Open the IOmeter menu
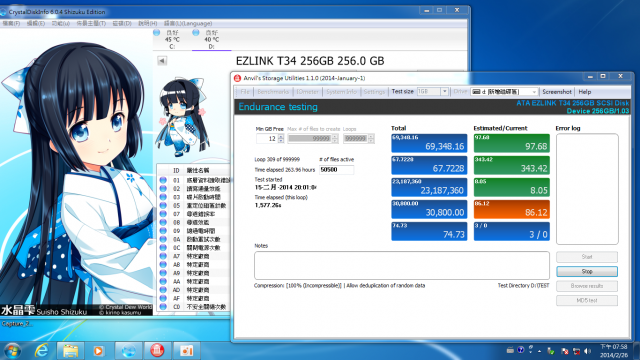Image resolution: width=640 pixels, height=360 pixels. 307,92
